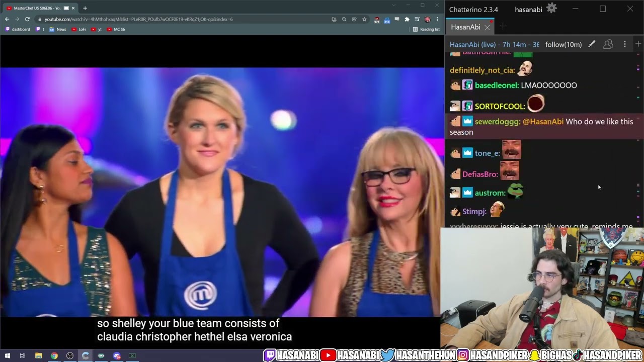
Task: Click the MasterChef video player
Action: tap(222, 192)
